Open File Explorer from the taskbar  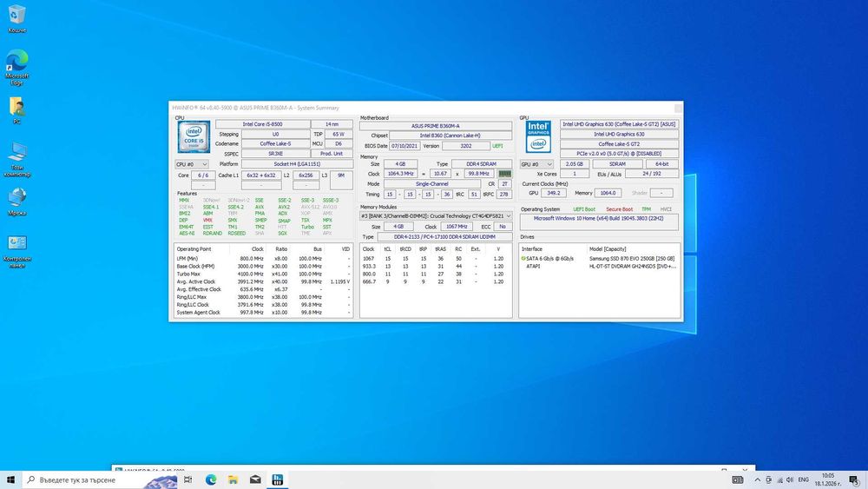pos(233,479)
